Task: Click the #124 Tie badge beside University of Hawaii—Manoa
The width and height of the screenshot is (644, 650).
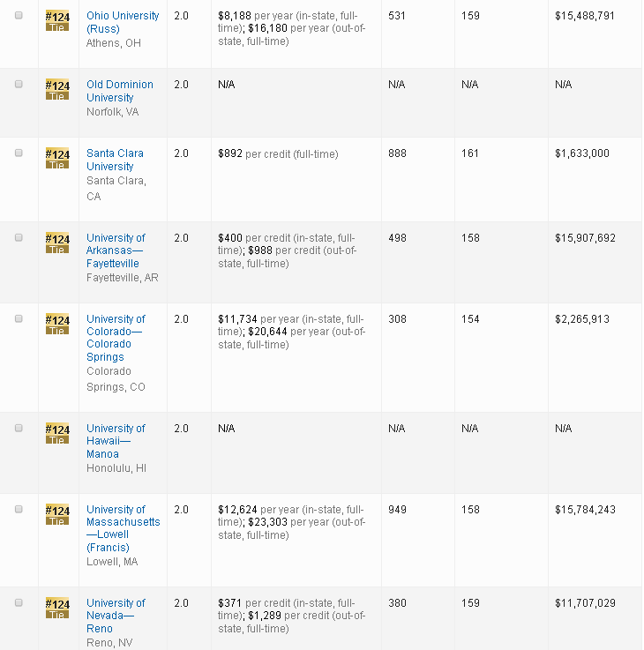Action: click(56, 433)
